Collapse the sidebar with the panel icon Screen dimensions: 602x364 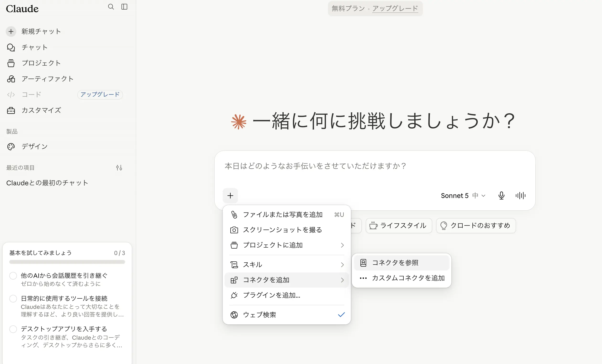[124, 7]
